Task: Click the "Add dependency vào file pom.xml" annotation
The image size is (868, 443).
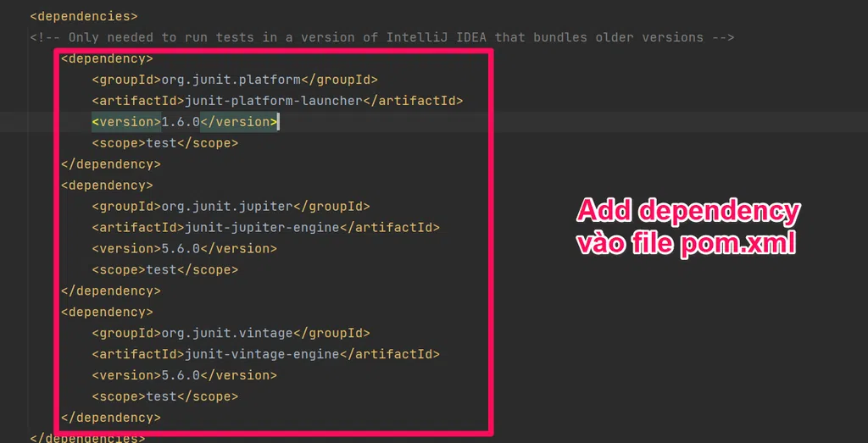Action: coord(688,227)
